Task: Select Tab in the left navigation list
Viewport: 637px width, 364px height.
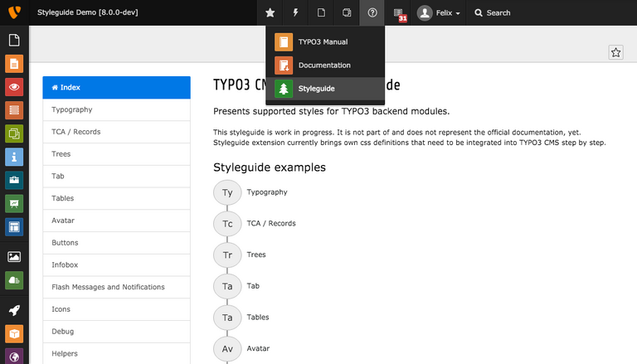Action: [x=117, y=176]
